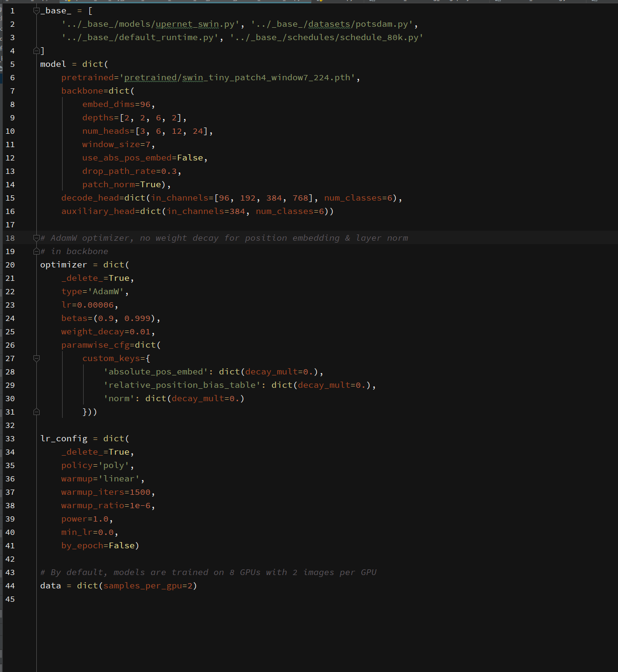Click the lr_config variable name
The image size is (618, 672).
coord(64,438)
